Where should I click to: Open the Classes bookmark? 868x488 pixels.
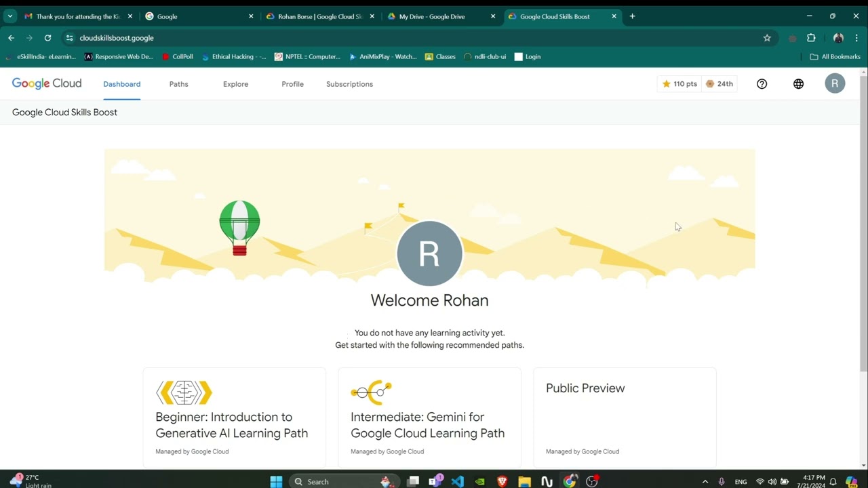click(x=440, y=57)
